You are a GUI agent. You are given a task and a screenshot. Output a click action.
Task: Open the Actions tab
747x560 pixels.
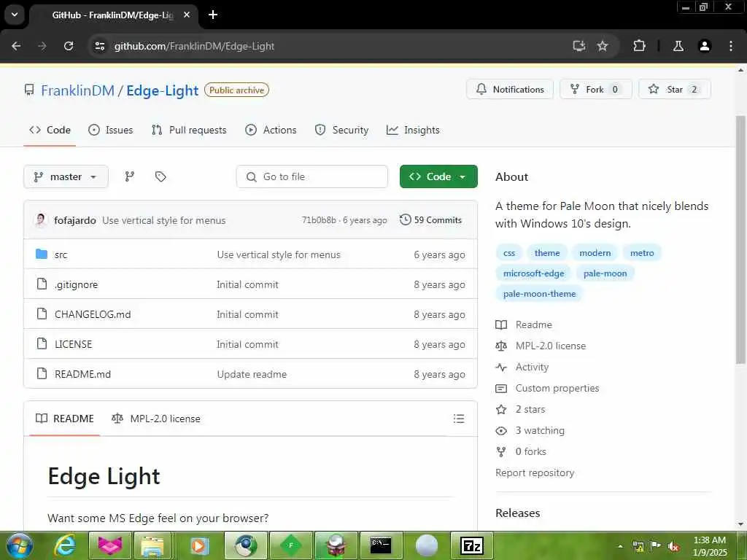tap(271, 130)
